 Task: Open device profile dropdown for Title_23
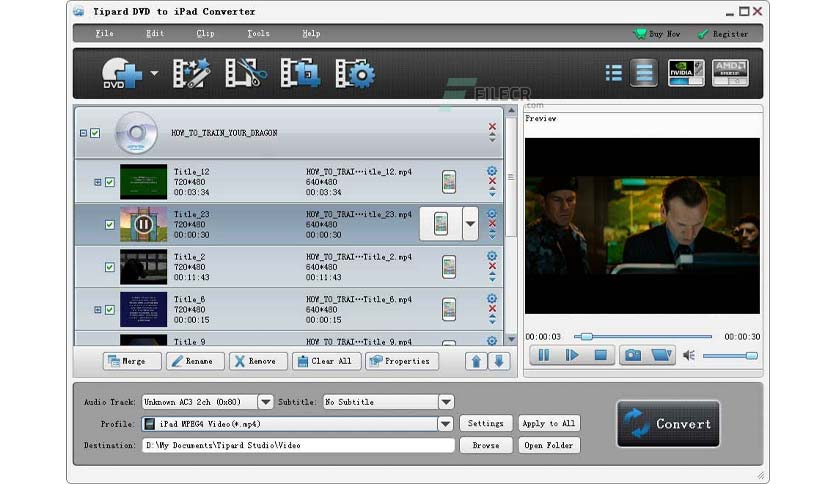(x=470, y=224)
